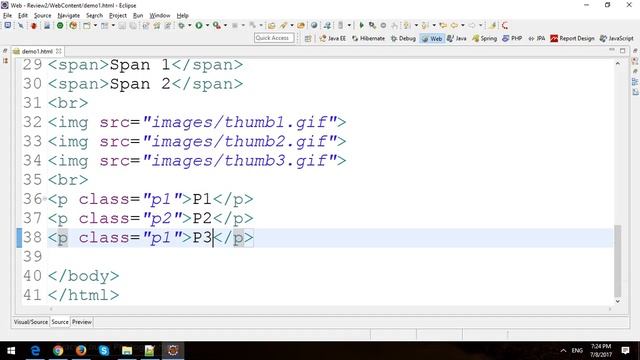This screenshot has width=640, height=360.
Task: Click on line 37 P2 paragraph
Action: click(x=150, y=218)
